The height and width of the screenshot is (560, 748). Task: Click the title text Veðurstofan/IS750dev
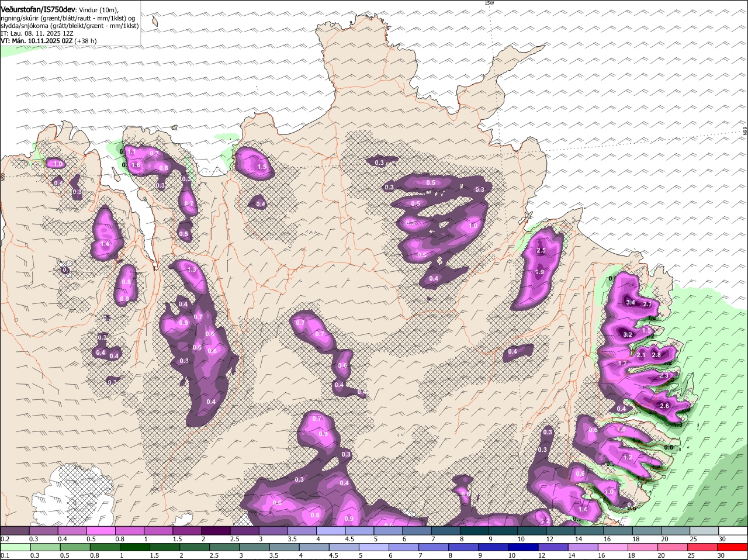39,10
